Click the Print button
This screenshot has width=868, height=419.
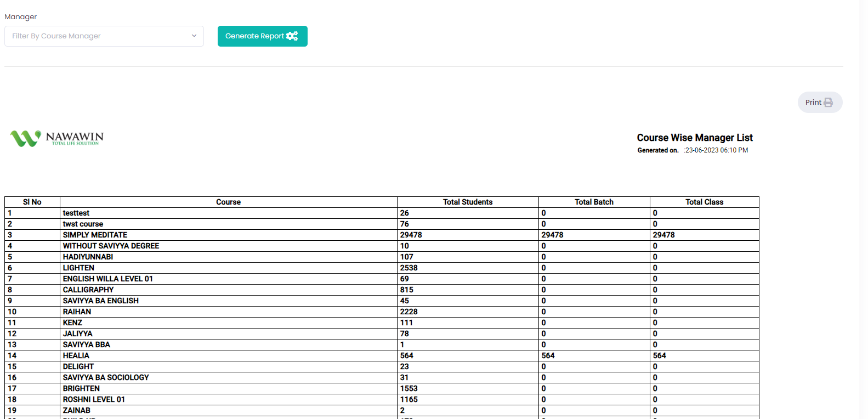point(819,103)
